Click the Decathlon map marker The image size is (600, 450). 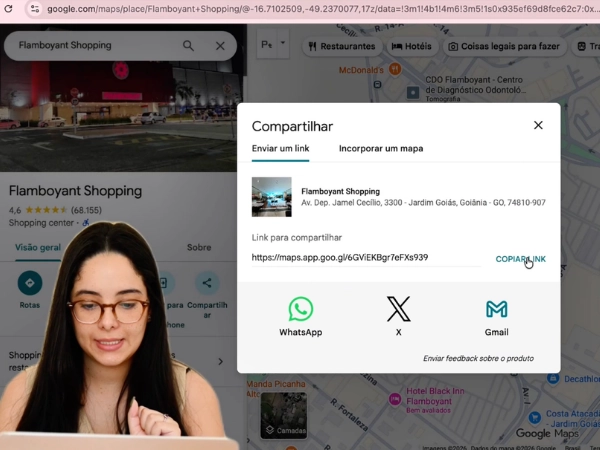click(553, 379)
